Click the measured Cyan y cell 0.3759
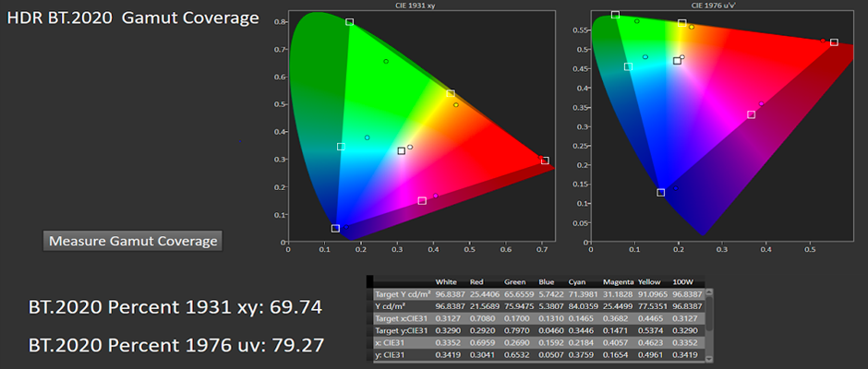 tap(581, 355)
